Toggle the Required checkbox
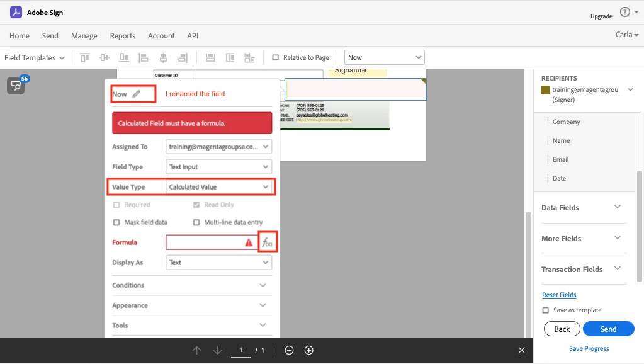The height and width of the screenshot is (364, 644). pos(116,205)
